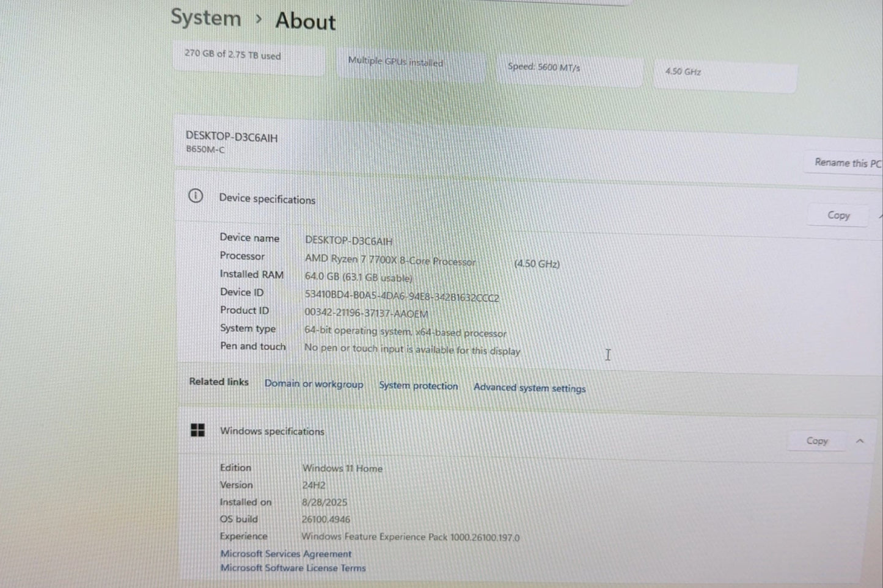
Task: Click the Device specifications info icon
Action: tap(196, 195)
